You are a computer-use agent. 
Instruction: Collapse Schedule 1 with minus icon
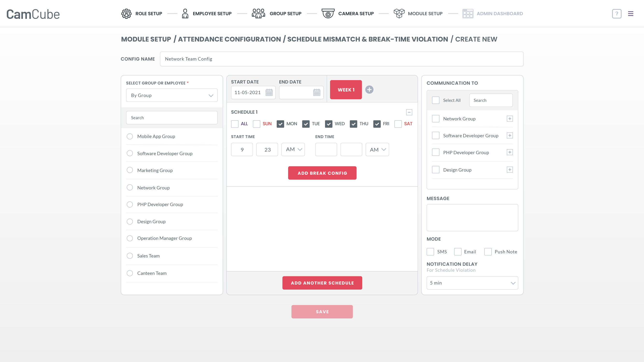coord(409,112)
